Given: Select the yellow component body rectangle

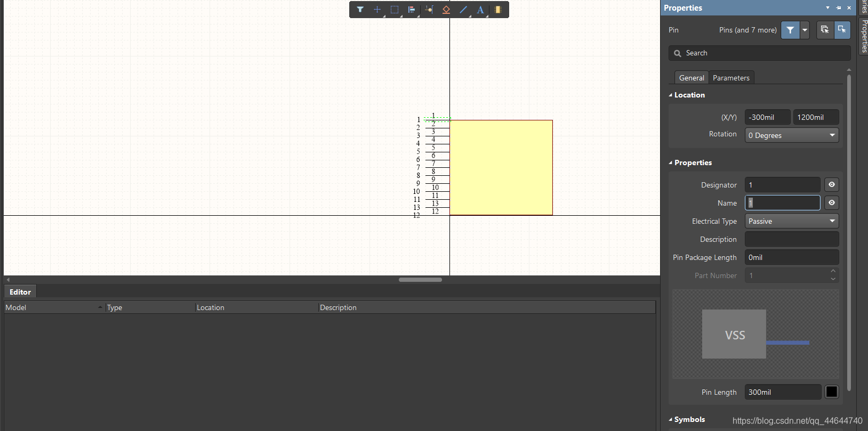Looking at the screenshot, I should (x=501, y=167).
